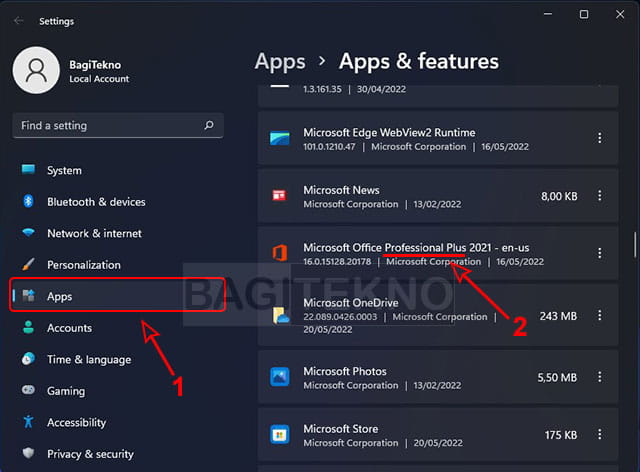Click the BagiTekno account name

coord(95,65)
